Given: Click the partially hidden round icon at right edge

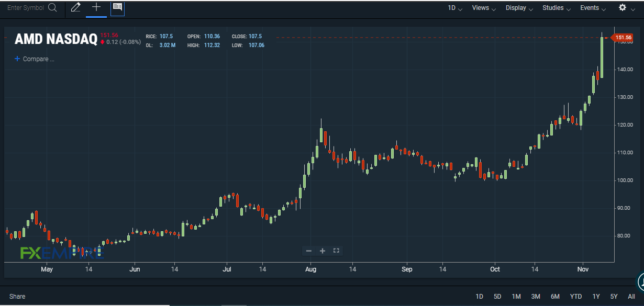Looking at the screenshot, I should pos(640,281).
